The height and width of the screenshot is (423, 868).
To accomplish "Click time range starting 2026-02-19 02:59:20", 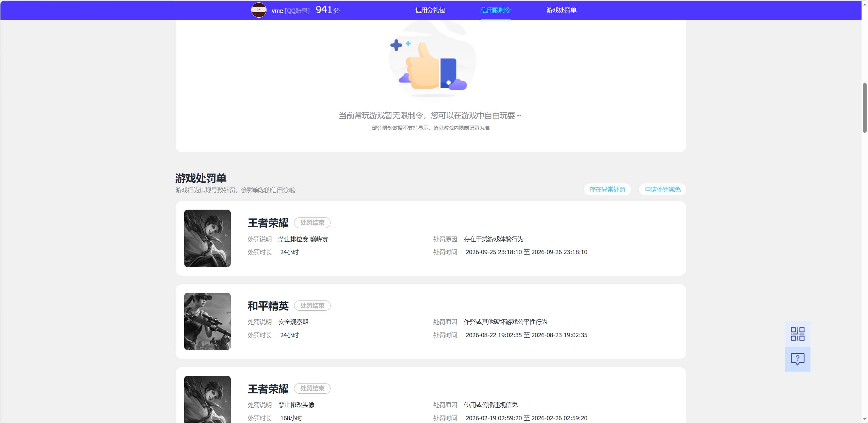I will 526,418.
